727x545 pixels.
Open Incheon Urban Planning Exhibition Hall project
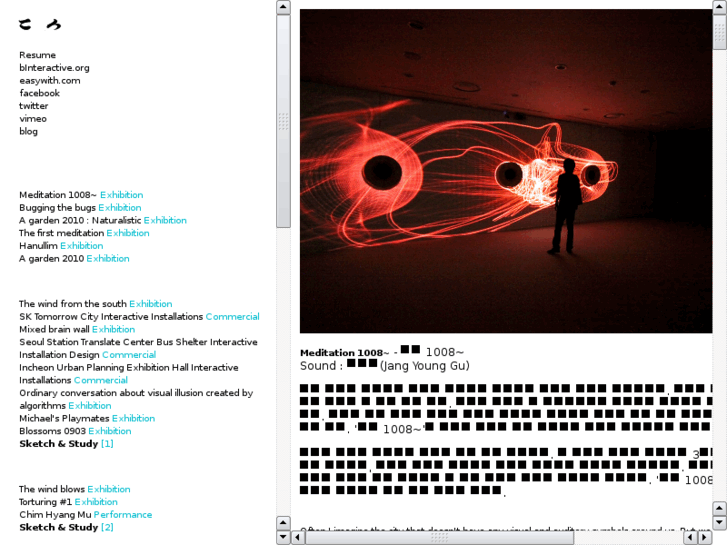click(x=129, y=373)
